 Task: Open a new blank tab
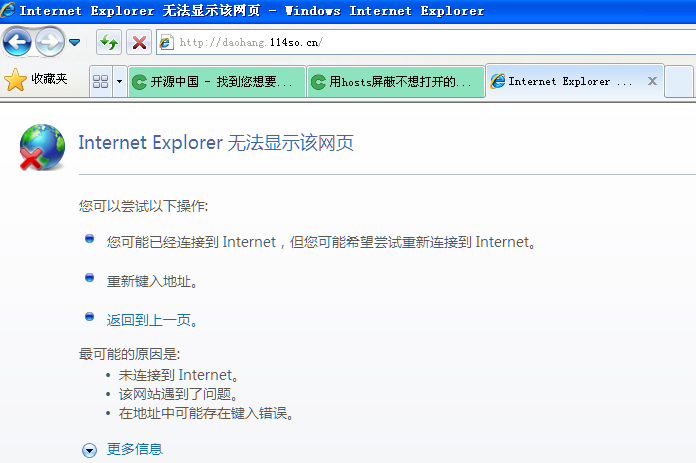[x=679, y=82]
